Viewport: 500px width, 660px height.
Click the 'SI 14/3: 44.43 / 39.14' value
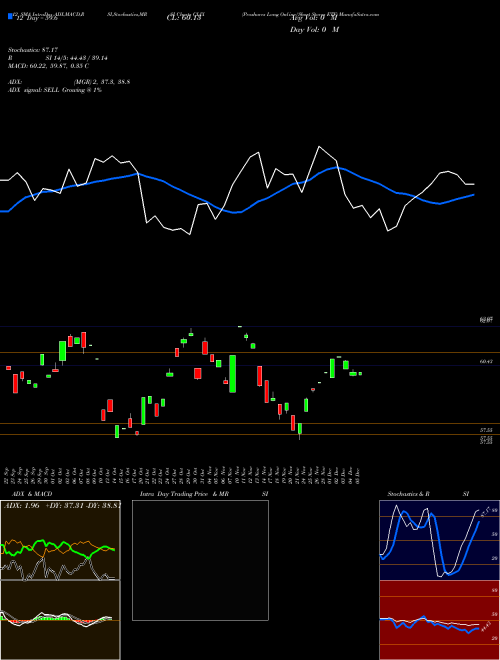click(x=77, y=58)
